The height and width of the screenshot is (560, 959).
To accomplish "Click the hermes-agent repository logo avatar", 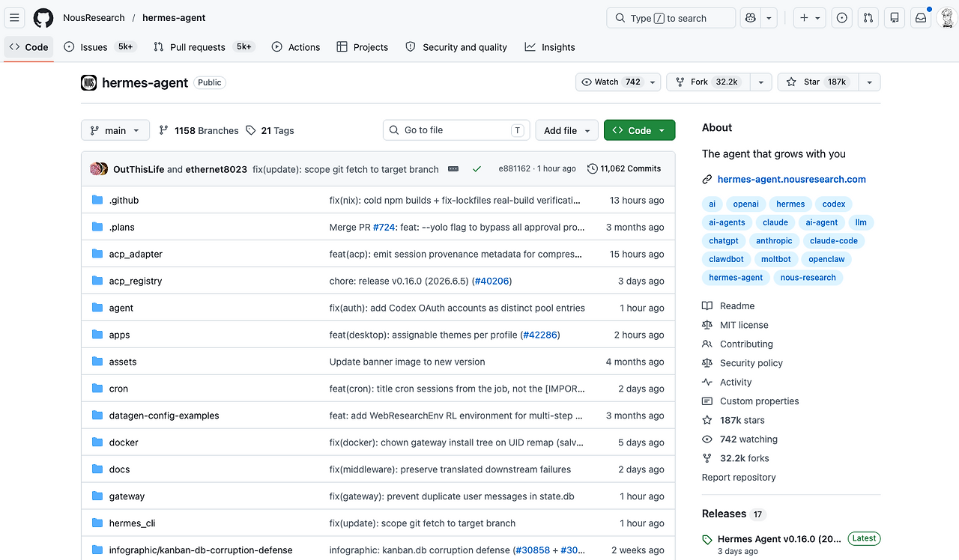I will pyautogui.click(x=89, y=82).
